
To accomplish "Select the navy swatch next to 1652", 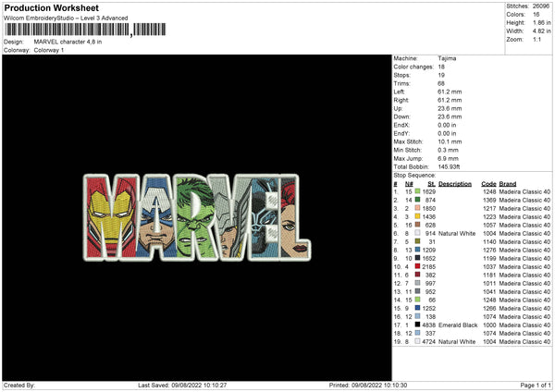I will click(x=418, y=258).
